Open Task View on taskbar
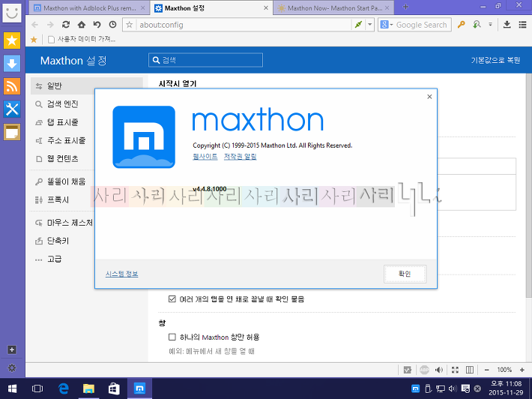 click(37, 388)
